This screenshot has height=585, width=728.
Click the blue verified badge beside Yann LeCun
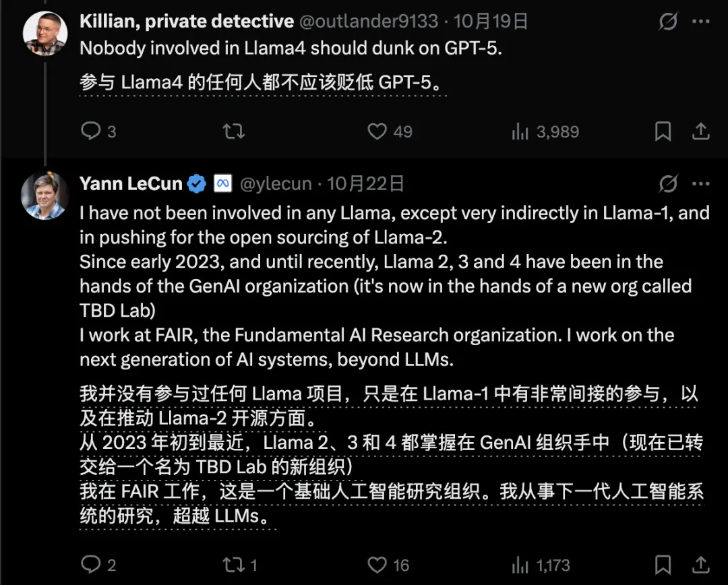click(195, 183)
